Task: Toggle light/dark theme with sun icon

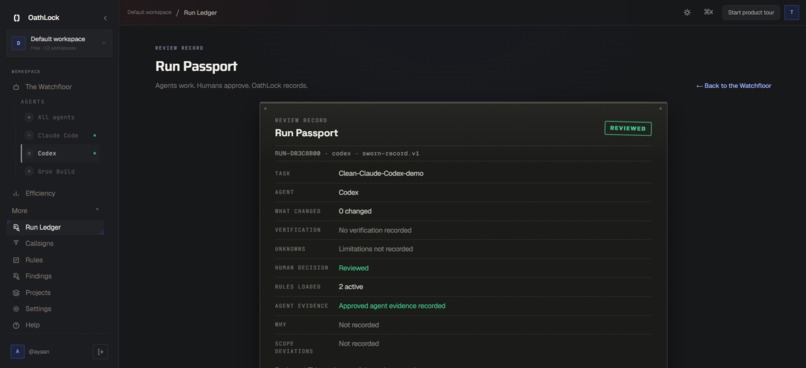Action: tap(687, 12)
